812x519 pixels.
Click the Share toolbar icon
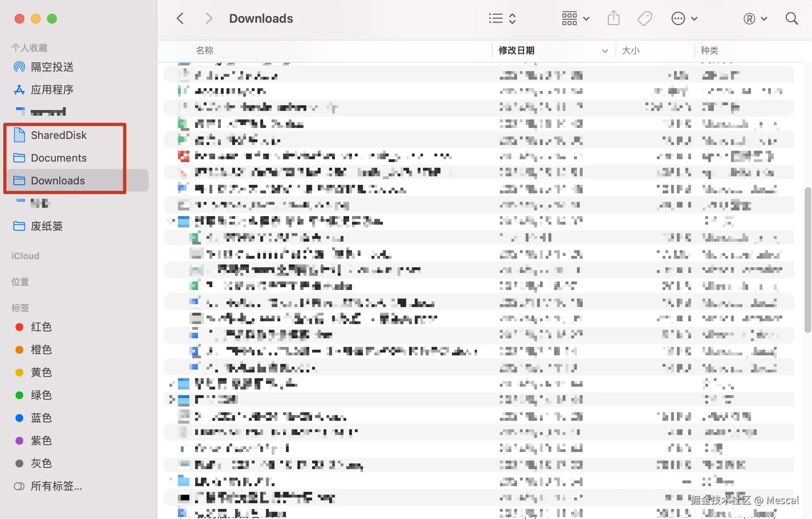pyautogui.click(x=613, y=19)
